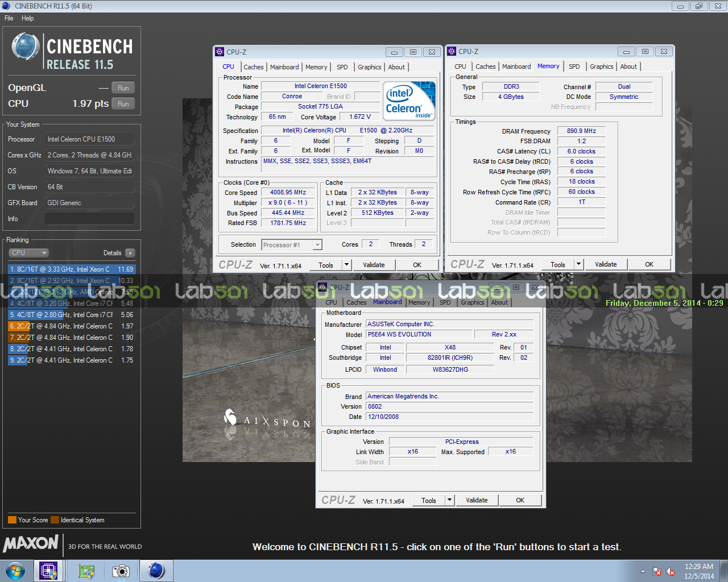Open Caches tab in right CPU-Z Memory window
This screenshot has height=582, width=728.
(486, 66)
